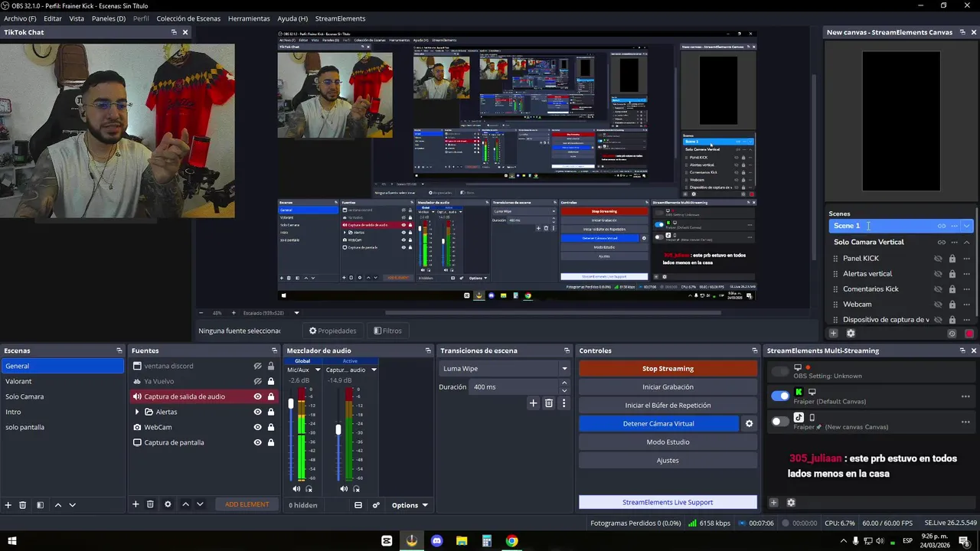Open Scene 1 dropdown chevron
The image size is (980, 551).
(967, 226)
